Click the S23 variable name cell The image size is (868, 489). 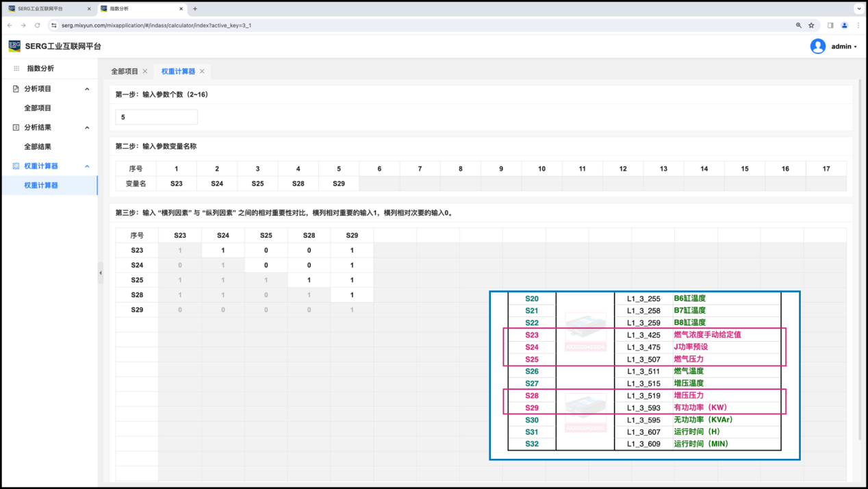(177, 184)
